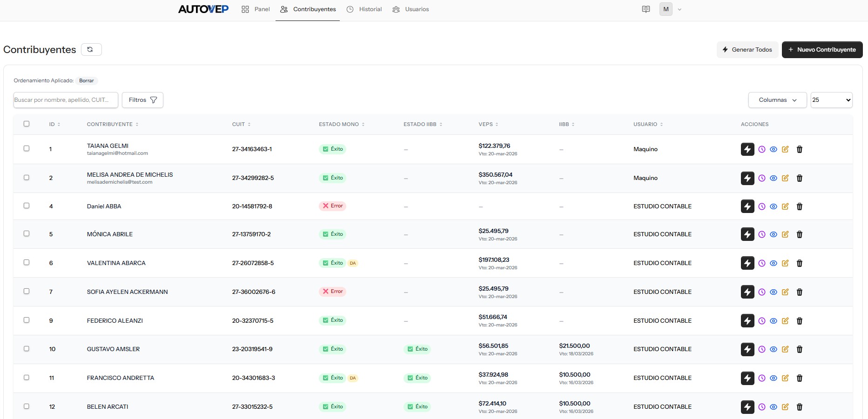Expand the Columnas dropdown

click(x=777, y=100)
